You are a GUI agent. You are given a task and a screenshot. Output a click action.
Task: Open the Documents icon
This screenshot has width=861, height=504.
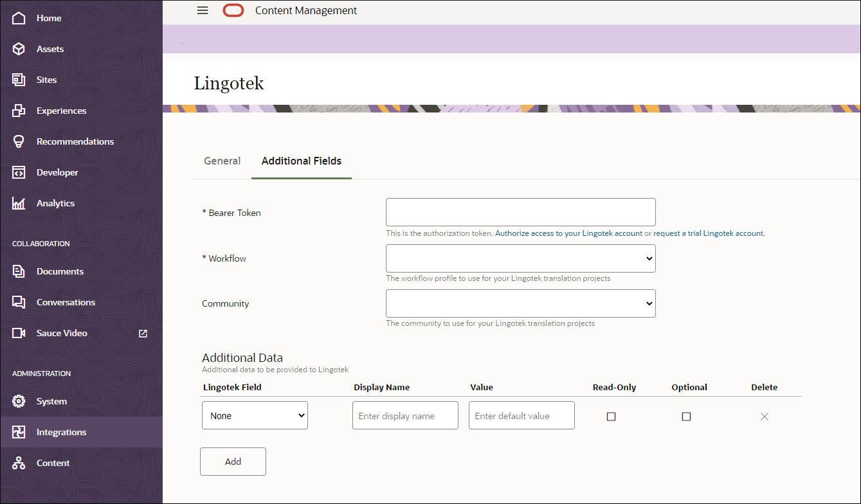coord(19,271)
